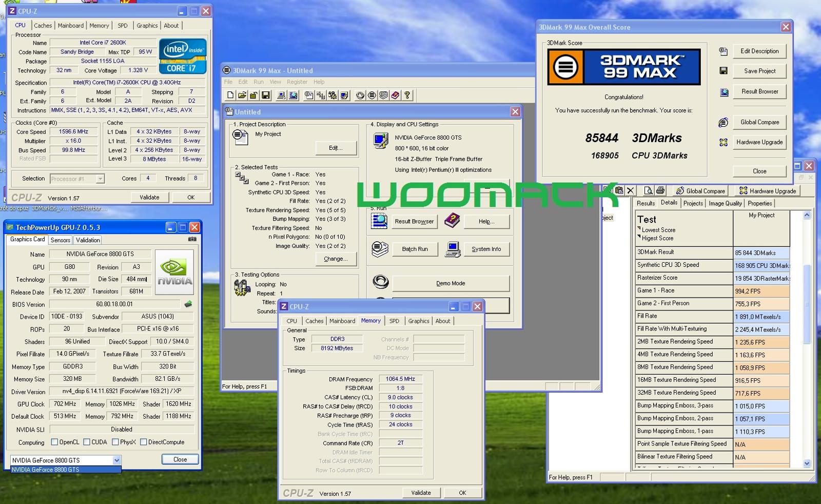Click Validate button in top CPU-Z window
821x504 pixels.
click(149, 197)
